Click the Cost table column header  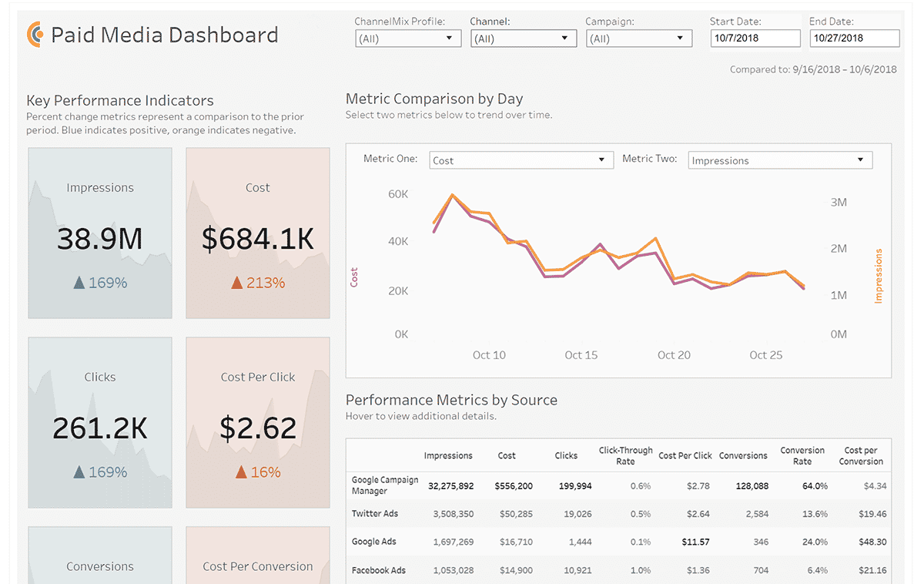click(507, 455)
